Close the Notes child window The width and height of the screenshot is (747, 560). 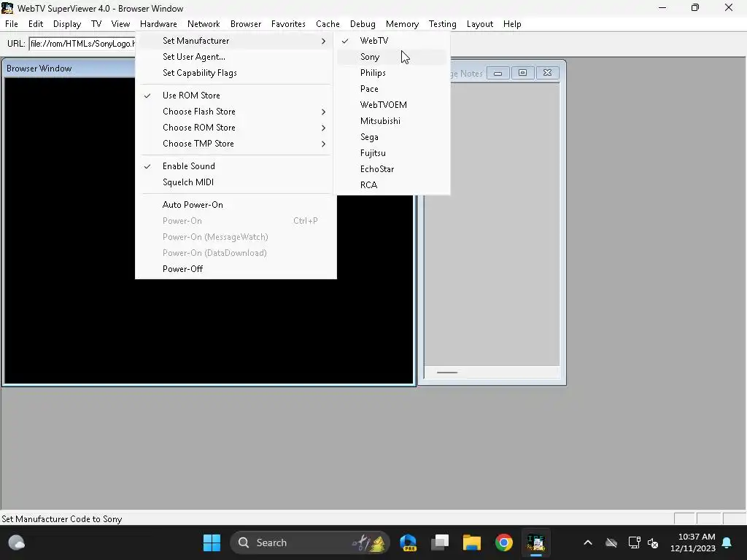click(x=547, y=73)
